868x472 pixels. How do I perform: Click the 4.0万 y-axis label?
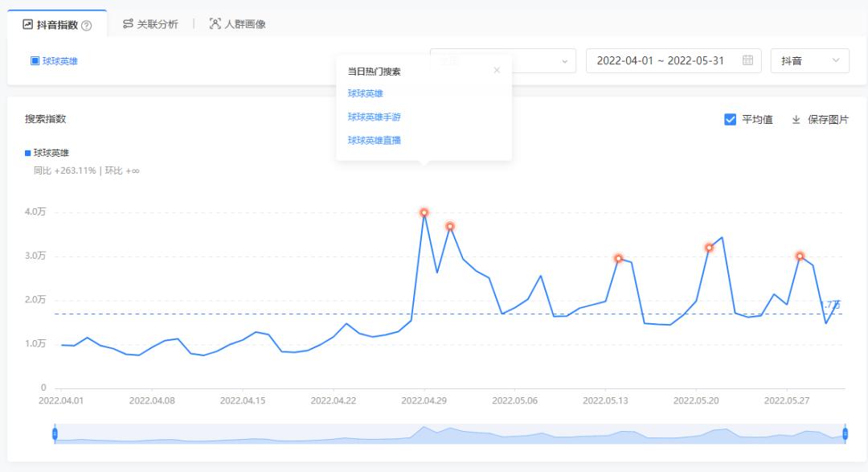[x=35, y=211]
